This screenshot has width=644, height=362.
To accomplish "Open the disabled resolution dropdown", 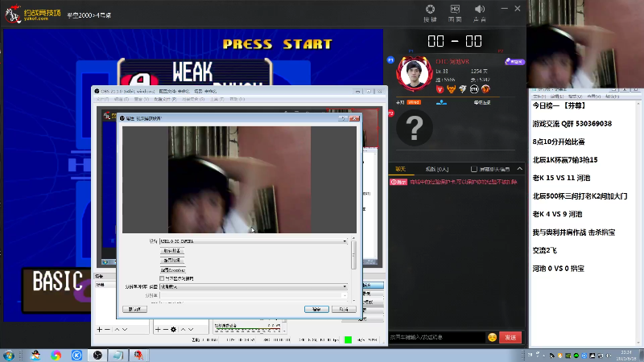I will pyautogui.click(x=254, y=295).
